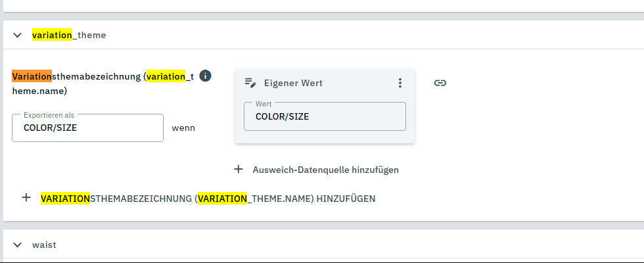Screen dimensions: 644x263
Task: Click the orange highlighted 'Variation' match
Action: click(x=32, y=76)
